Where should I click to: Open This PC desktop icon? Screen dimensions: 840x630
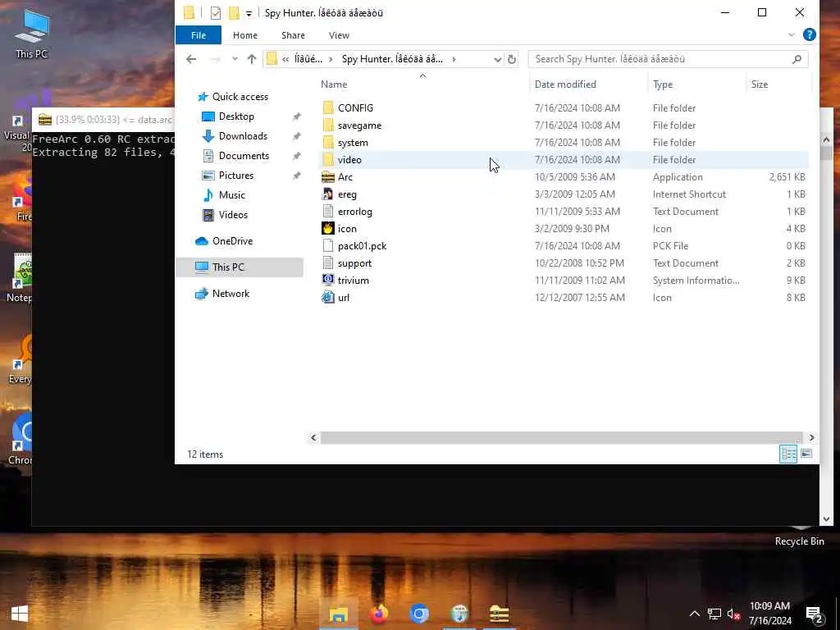tap(32, 33)
